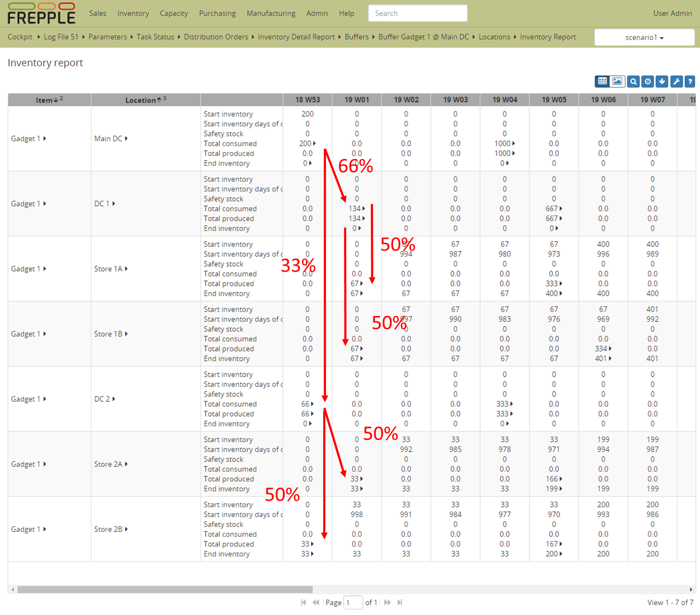Open the scenario1 dropdown

[644, 38]
